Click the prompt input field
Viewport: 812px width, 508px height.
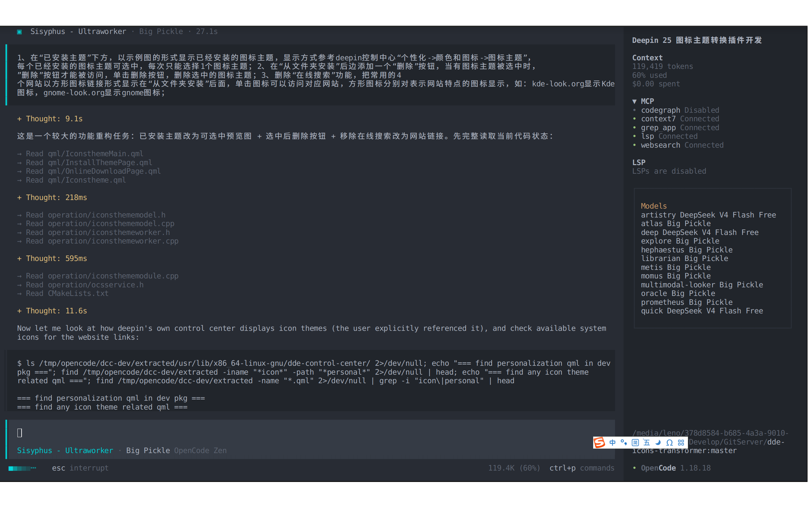coord(311,433)
